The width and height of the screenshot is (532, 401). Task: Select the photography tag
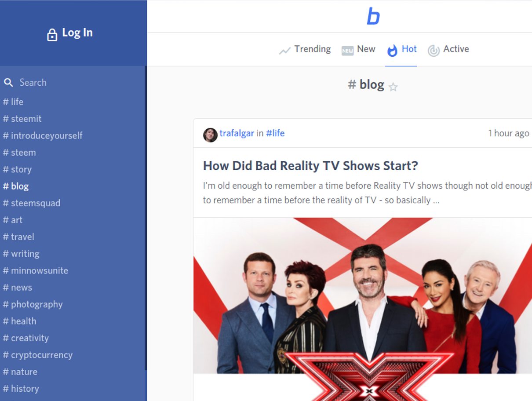click(33, 304)
